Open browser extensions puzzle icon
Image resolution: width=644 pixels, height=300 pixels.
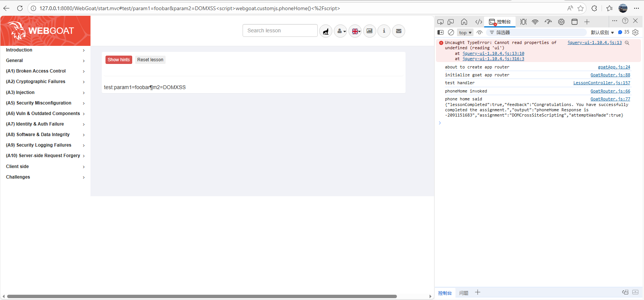click(594, 8)
